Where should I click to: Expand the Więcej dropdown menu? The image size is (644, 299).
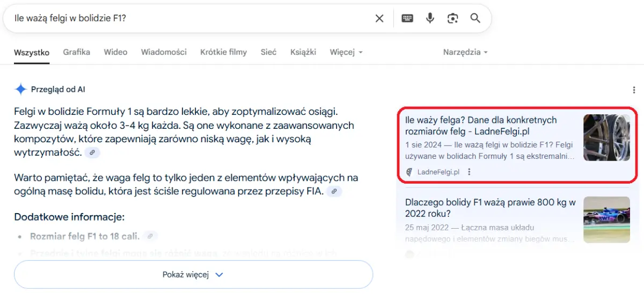pyautogui.click(x=346, y=52)
